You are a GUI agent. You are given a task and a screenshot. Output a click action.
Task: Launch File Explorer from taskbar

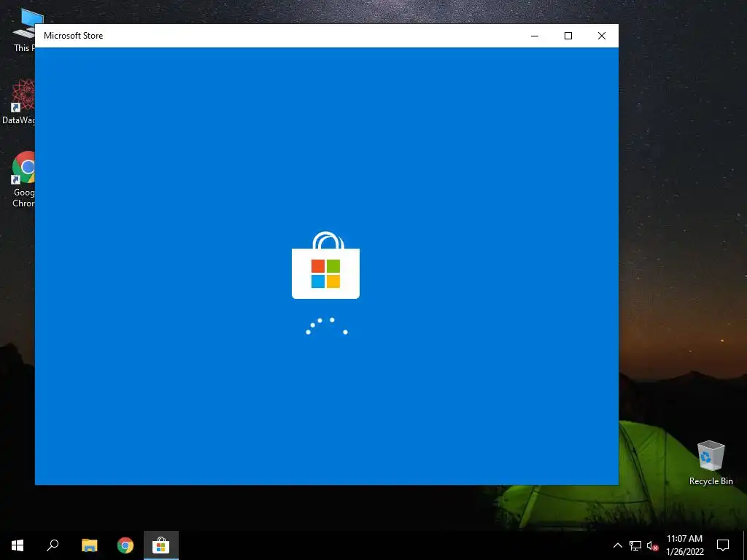[x=89, y=545]
